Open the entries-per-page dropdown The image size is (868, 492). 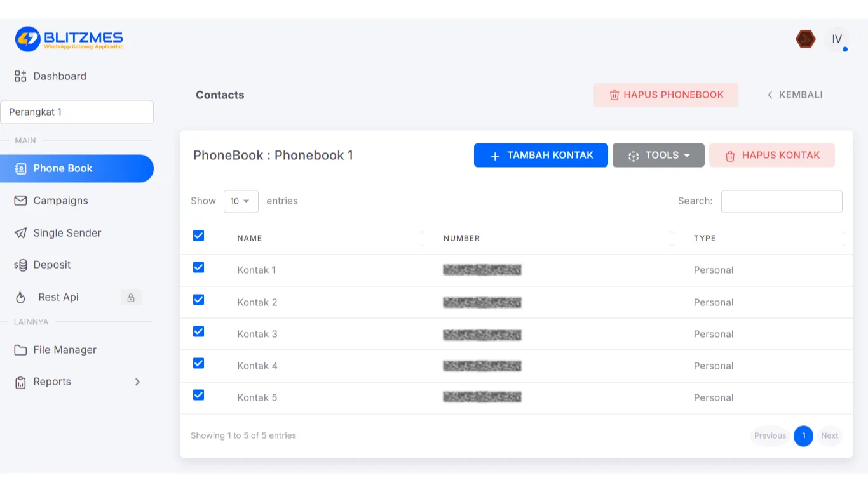pyautogui.click(x=241, y=201)
